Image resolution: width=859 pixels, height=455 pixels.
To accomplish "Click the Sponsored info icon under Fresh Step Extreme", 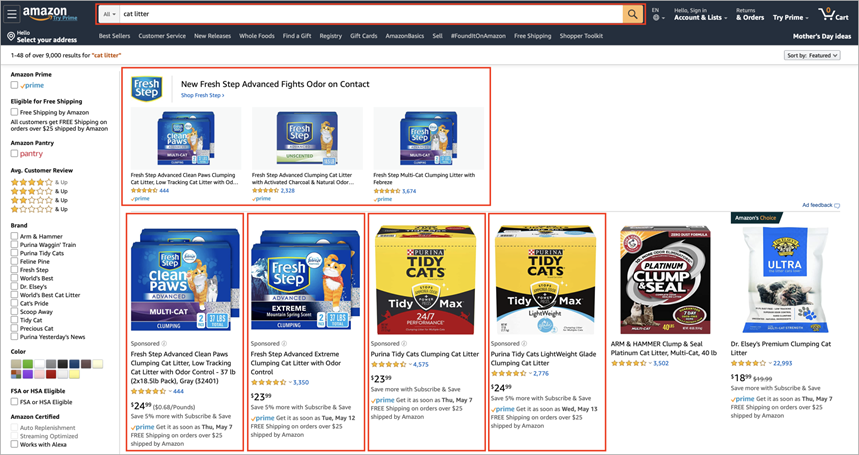I will 284,344.
